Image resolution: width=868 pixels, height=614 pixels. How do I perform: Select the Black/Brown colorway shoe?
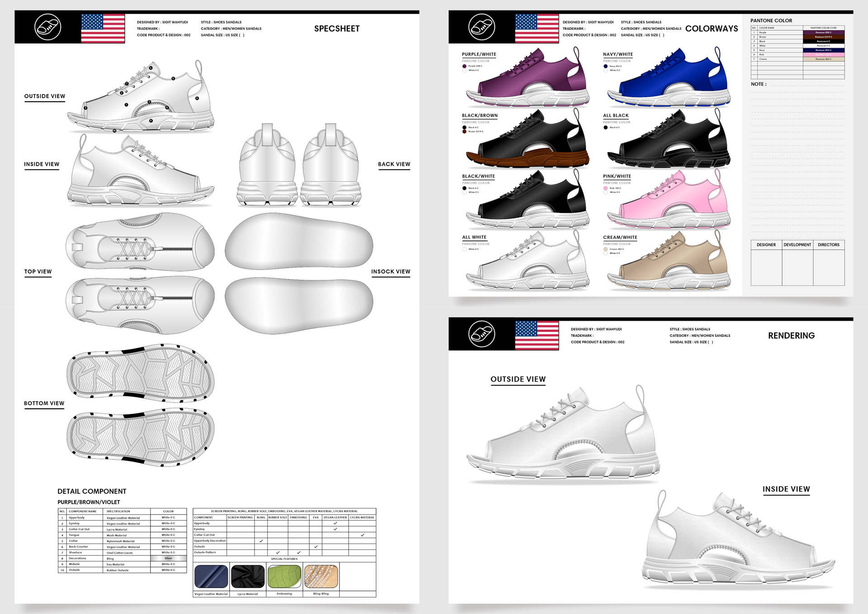point(528,138)
